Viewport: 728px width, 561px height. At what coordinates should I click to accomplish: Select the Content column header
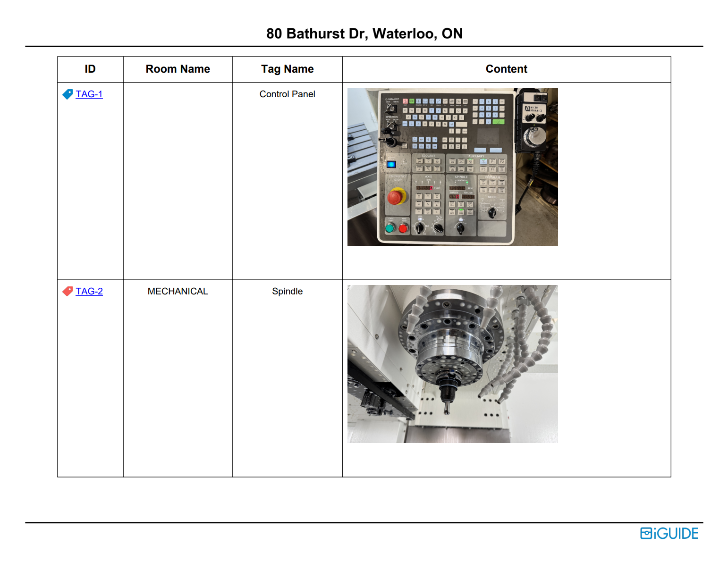click(506, 69)
